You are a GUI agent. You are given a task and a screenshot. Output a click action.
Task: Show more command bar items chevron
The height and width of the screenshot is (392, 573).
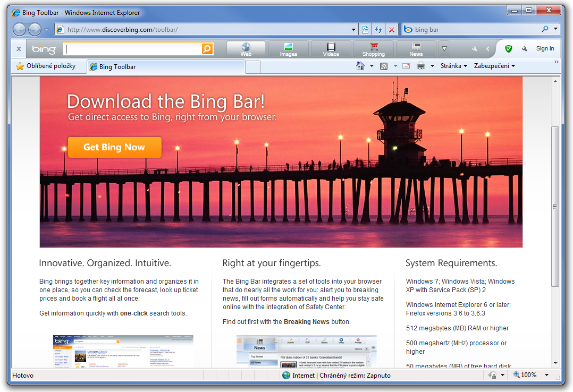(x=556, y=63)
